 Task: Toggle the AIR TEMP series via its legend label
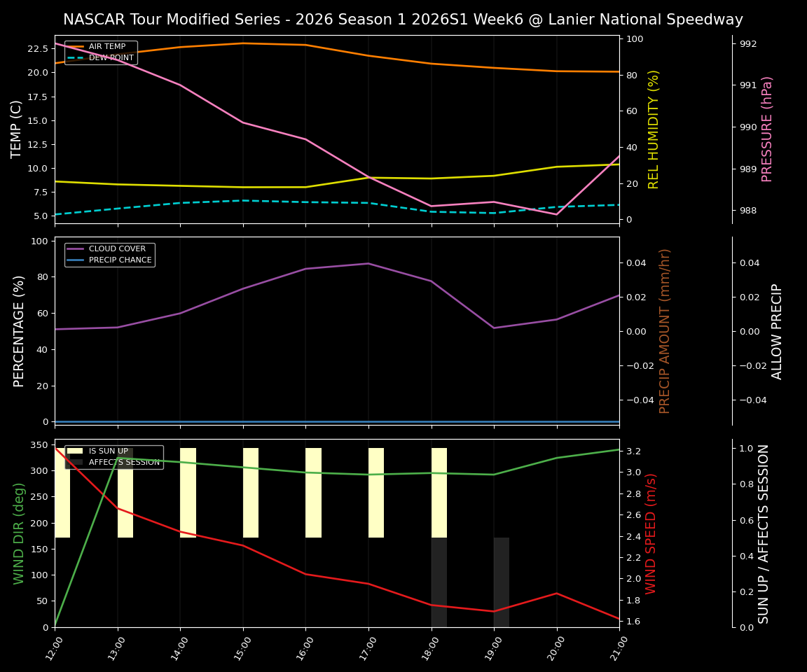tap(106, 46)
